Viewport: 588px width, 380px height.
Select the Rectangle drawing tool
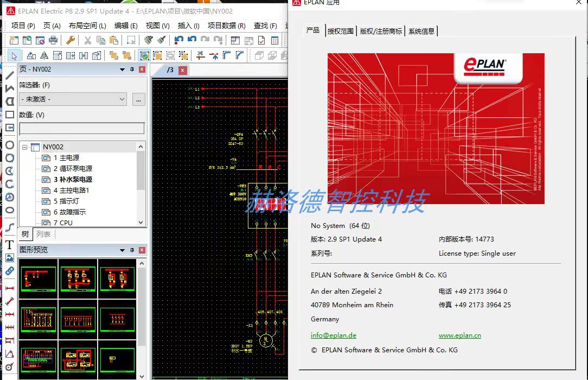pos(10,115)
